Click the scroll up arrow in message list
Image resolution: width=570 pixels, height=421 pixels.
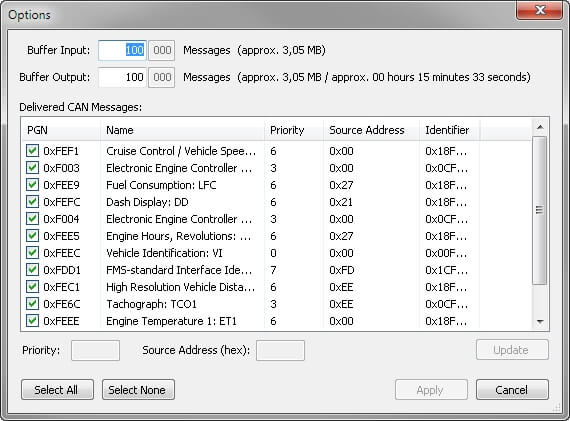540,127
